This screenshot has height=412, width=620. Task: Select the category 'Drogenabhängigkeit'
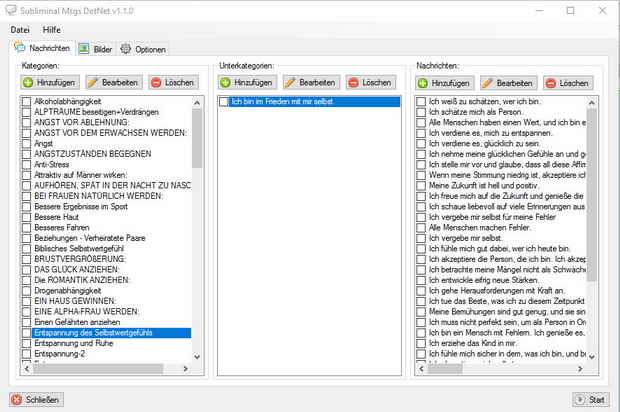click(67, 291)
